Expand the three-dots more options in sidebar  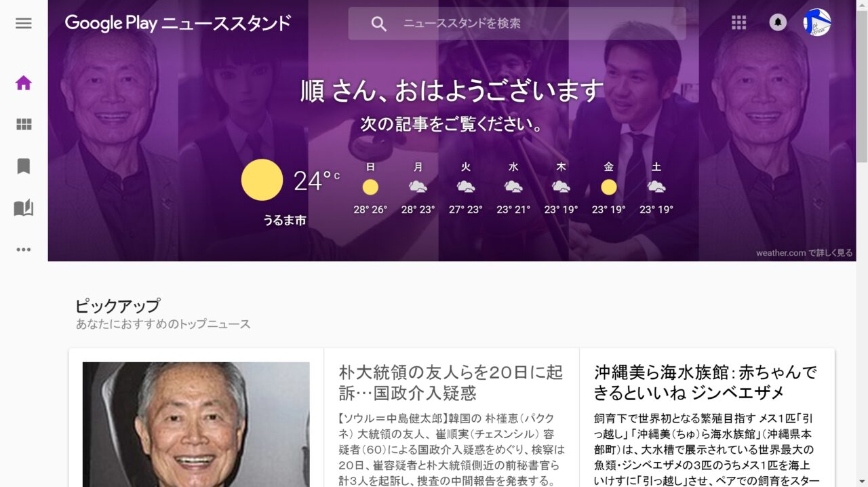[x=24, y=250]
